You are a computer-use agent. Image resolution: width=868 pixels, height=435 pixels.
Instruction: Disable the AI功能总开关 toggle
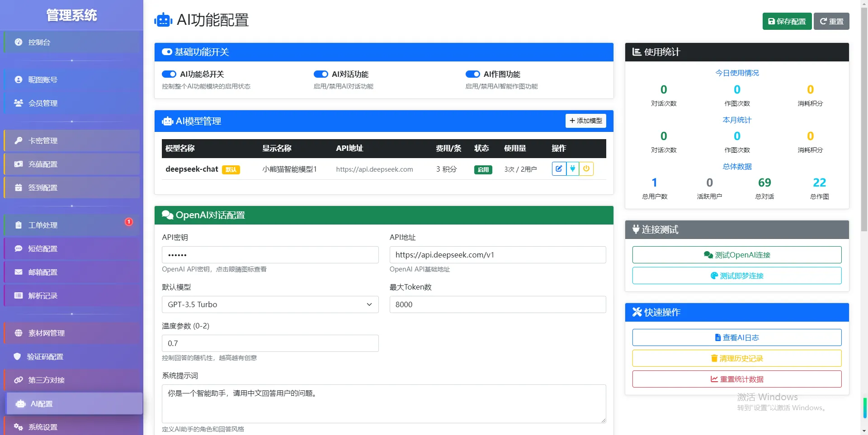tap(169, 74)
